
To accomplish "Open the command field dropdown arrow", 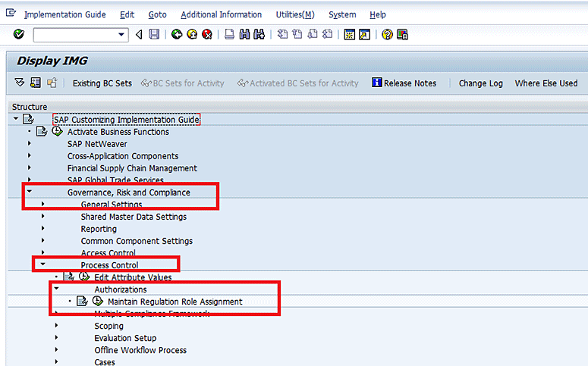I will click(x=122, y=35).
